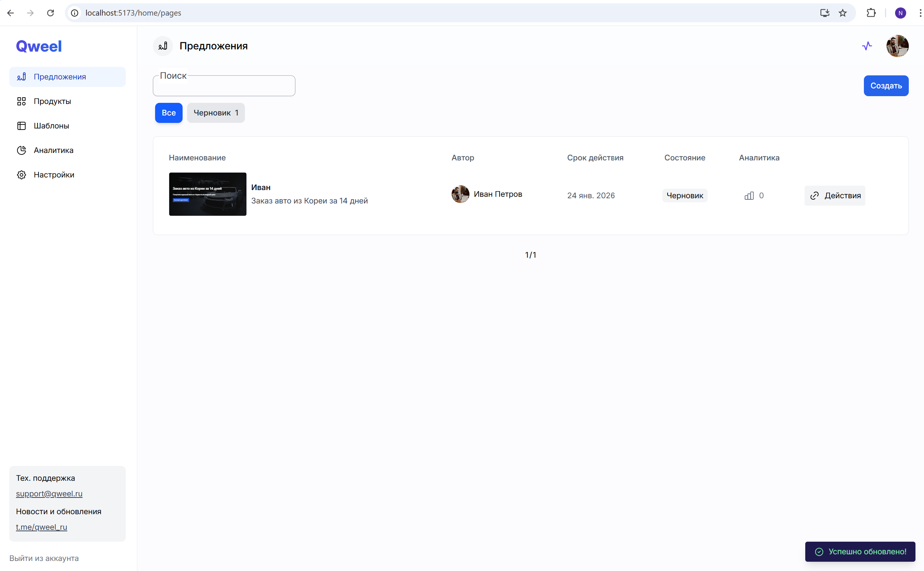The width and height of the screenshot is (924, 571).
Task: Click the activity pulse icon in header
Action: point(866,46)
